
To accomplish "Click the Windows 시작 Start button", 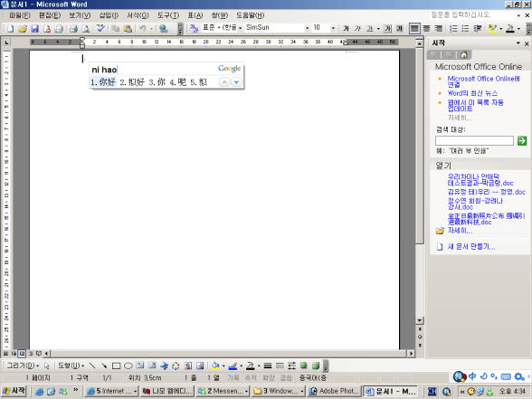I will [x=14, y=391].
